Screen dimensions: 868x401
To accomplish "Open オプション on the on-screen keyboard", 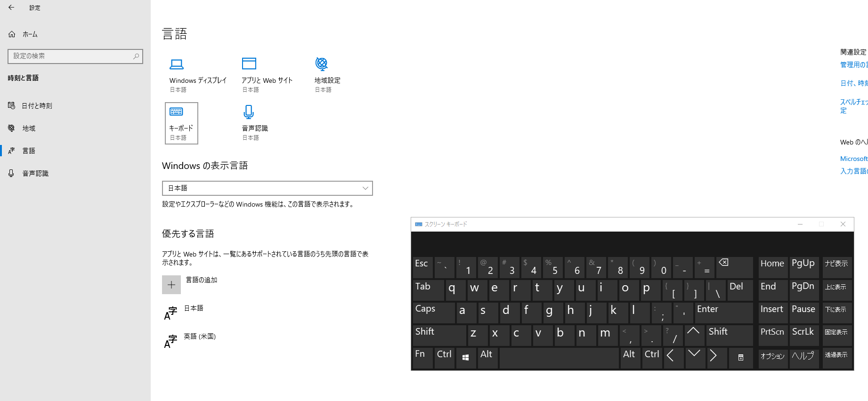I will click(773, 358).
